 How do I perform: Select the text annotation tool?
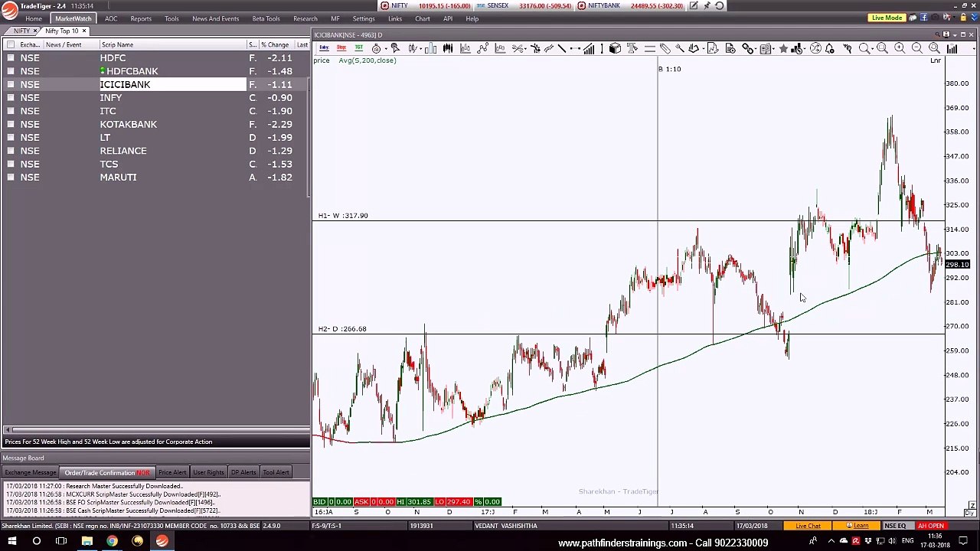pyautogui.click(x=632, y=49)
